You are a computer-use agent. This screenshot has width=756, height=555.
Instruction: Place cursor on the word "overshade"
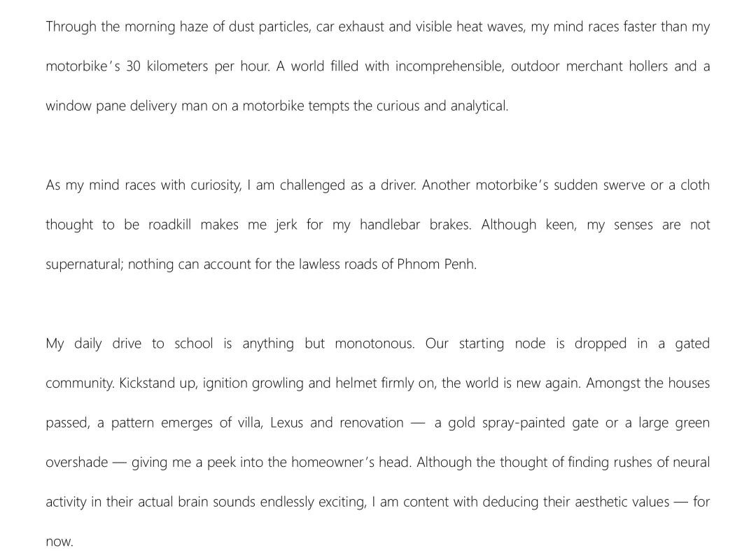click(77, 463)
